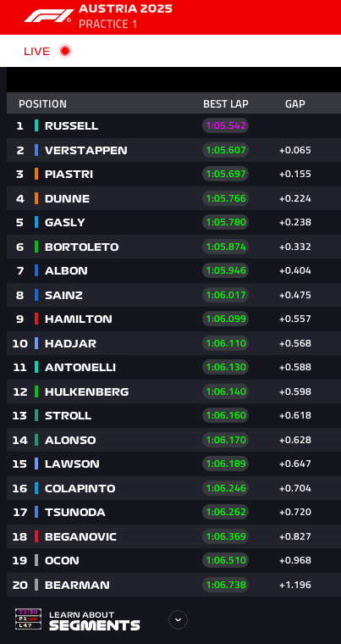This screenshot has width=341, height=644.
Task: Click the Gap column header
Action: 295,104
